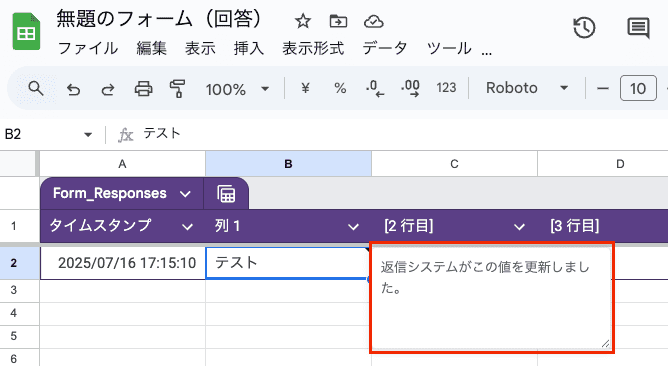Click the note text 返信システムがこの値を更新しました
The width and height of the screenshot is (668, 366).
[x=485, y=277]
